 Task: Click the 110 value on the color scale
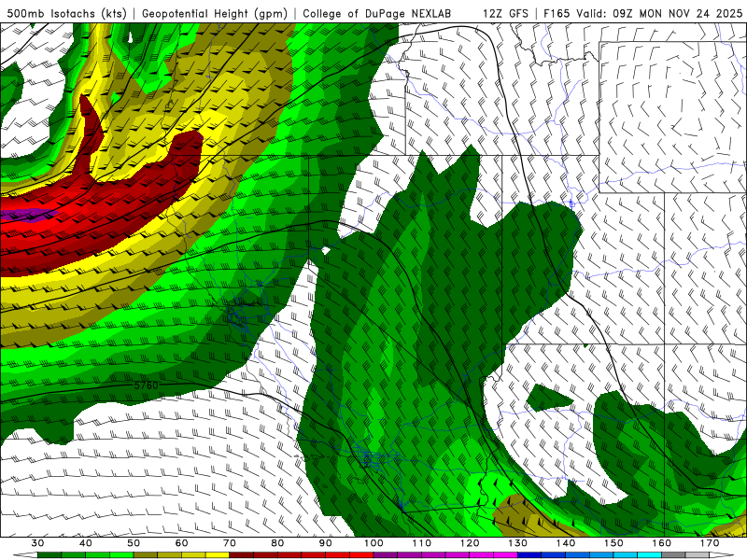click(422, 543)
